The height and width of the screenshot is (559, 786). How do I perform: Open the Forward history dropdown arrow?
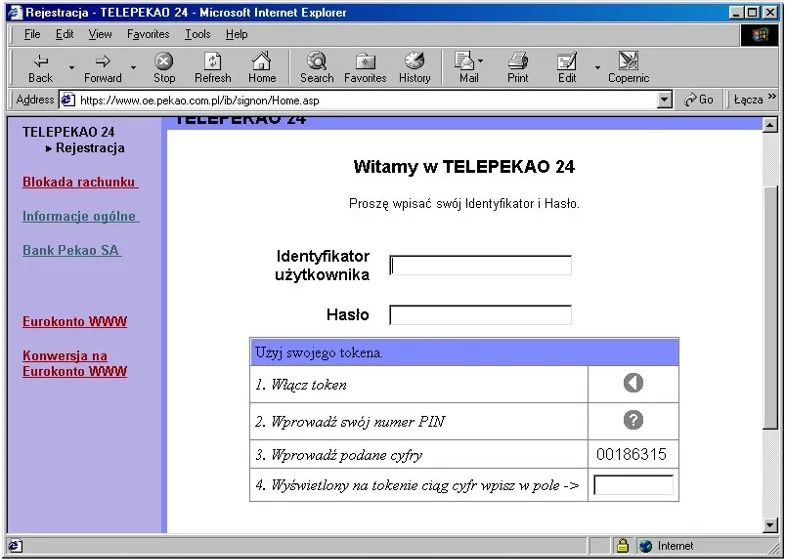point(133,68)
